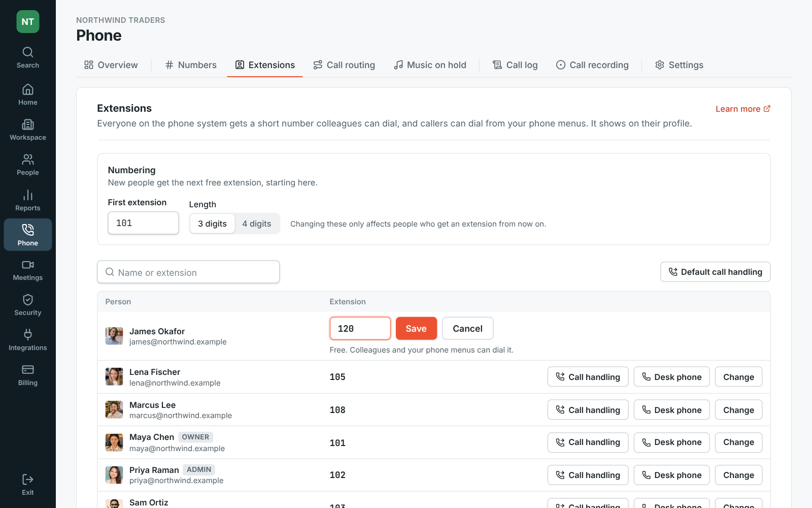812x508 pixels.
Task: Click Priya Raman's profile photo
Action: 114,475
